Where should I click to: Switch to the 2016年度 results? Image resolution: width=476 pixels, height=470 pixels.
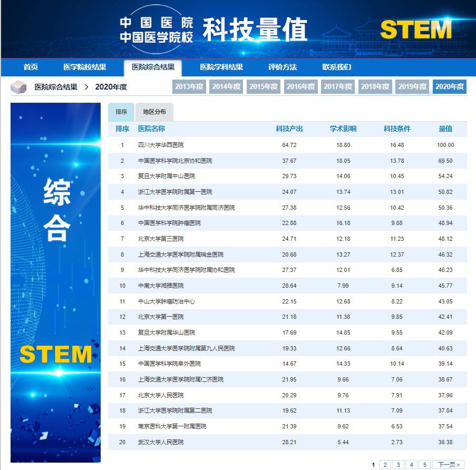click(301, 87)
